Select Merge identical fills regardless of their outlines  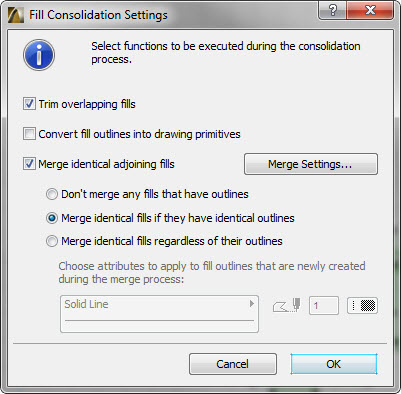click(52, 241)
